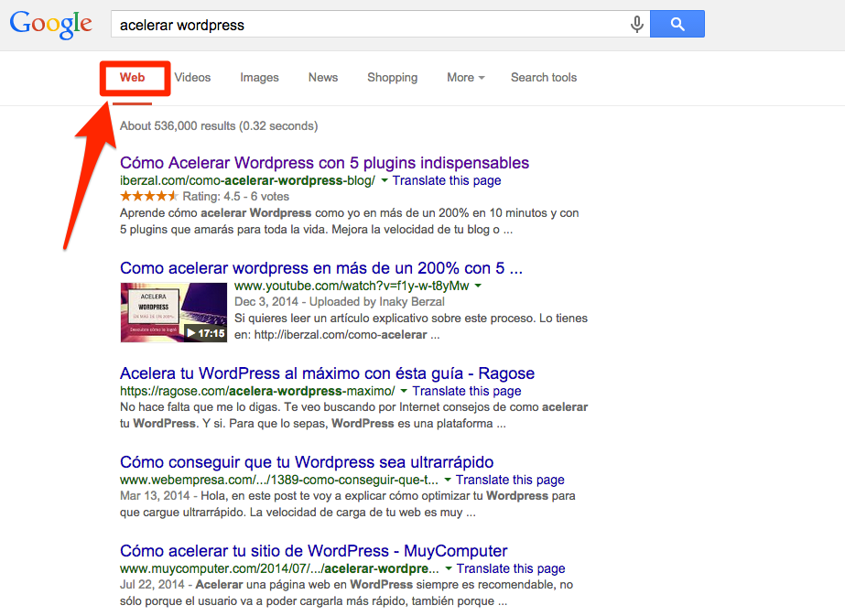Image resolution: width=845 pixels, height=616 pixels.
Task: Open Como acelerar wordpress en más de un 200% result
Action: pyautogui.click(x=321, y=268)
